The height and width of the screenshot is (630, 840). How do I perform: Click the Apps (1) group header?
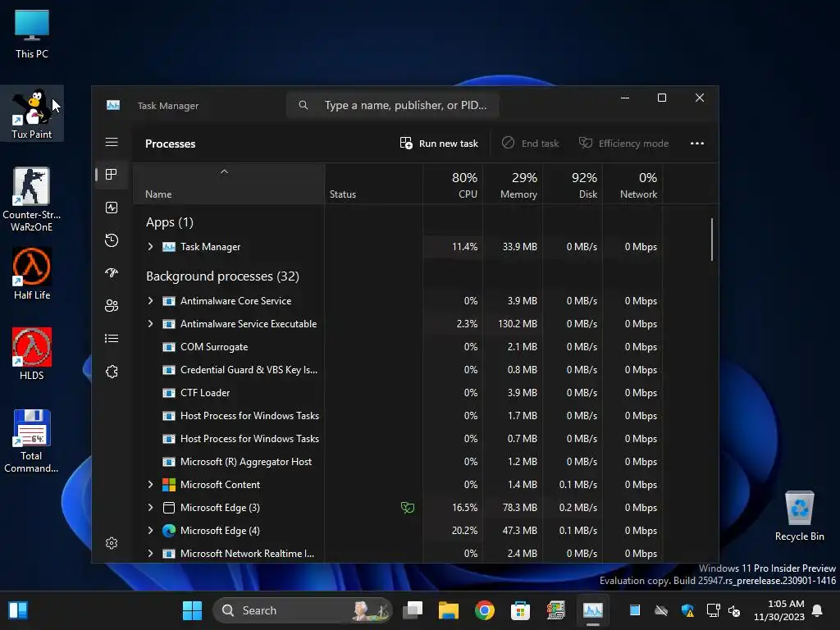(x=169, y=221)
